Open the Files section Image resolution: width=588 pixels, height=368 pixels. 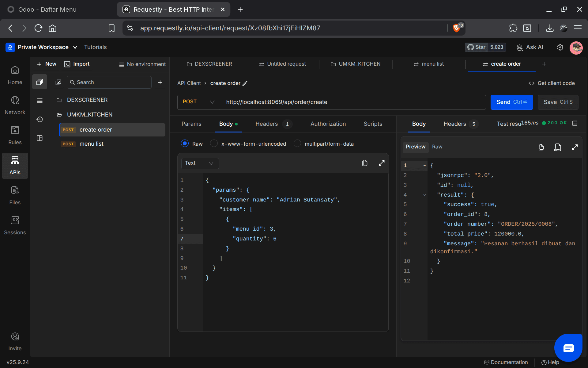(x=15, y=196)
